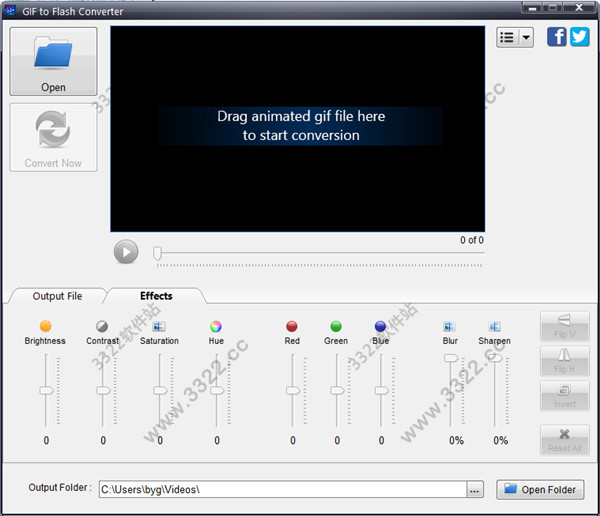This screenshot has width=600, height=516.
Task: Click the Green slider handle
Action: click(x=338, y=390)
